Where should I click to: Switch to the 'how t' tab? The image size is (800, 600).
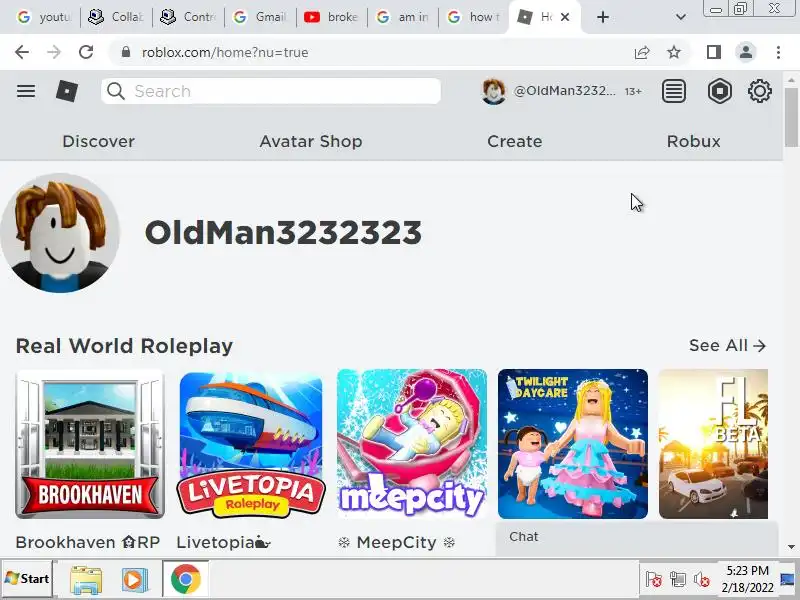tap(473, 17)
